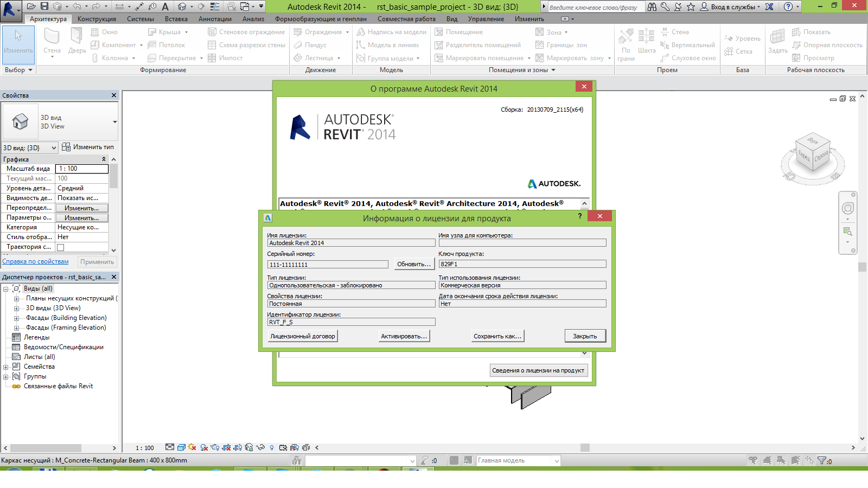868x488 pixels.
Task: Toggle the lightbulb reveal hidden elements icon
Action: (272, 447)
